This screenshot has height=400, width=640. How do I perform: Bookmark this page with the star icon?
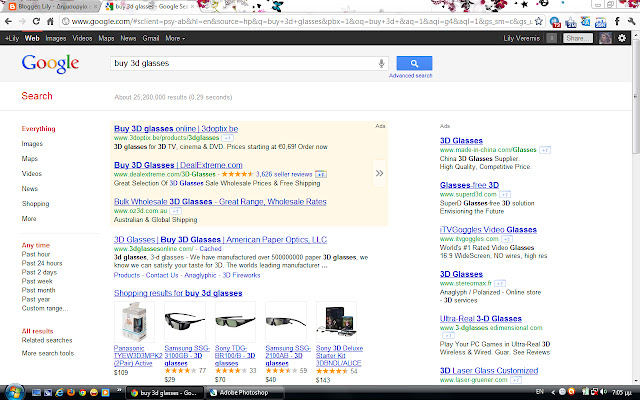pyautogui.click(x=538, y=21)
